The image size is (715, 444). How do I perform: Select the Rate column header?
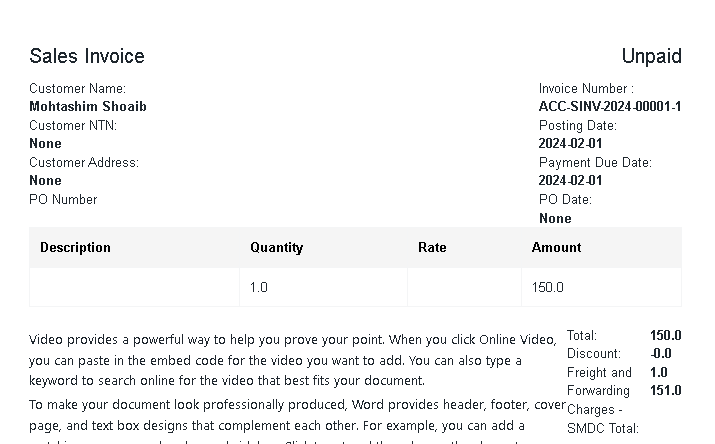point(432,247)
